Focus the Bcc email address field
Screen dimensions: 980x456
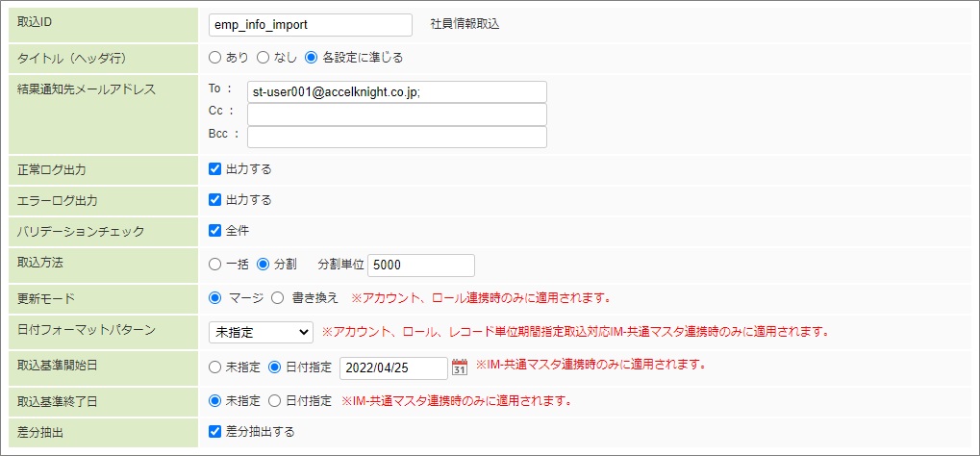click(x=396, y=137)
